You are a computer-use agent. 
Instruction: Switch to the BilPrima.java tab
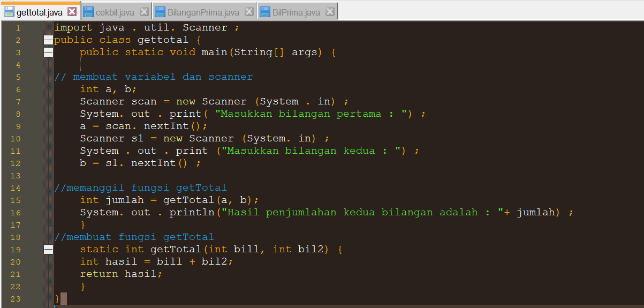coord(297,12)
